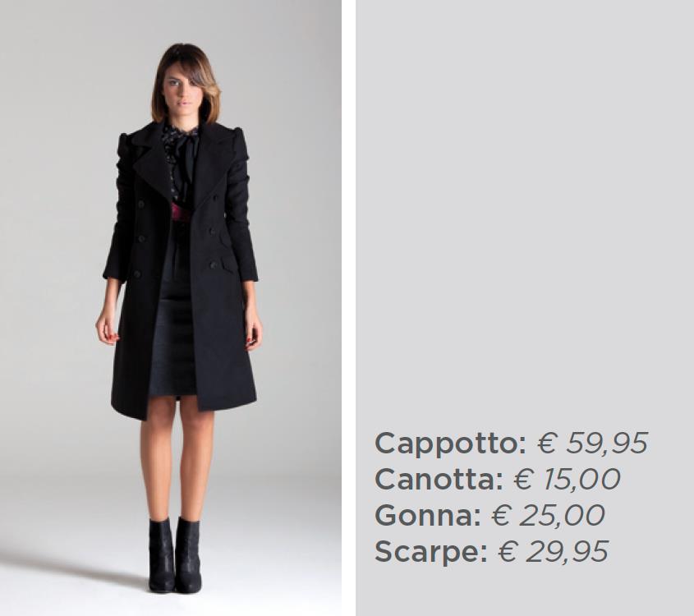The image size is (694, 616).
Task: Click the Cappotto label text
Action: (451, 444)
